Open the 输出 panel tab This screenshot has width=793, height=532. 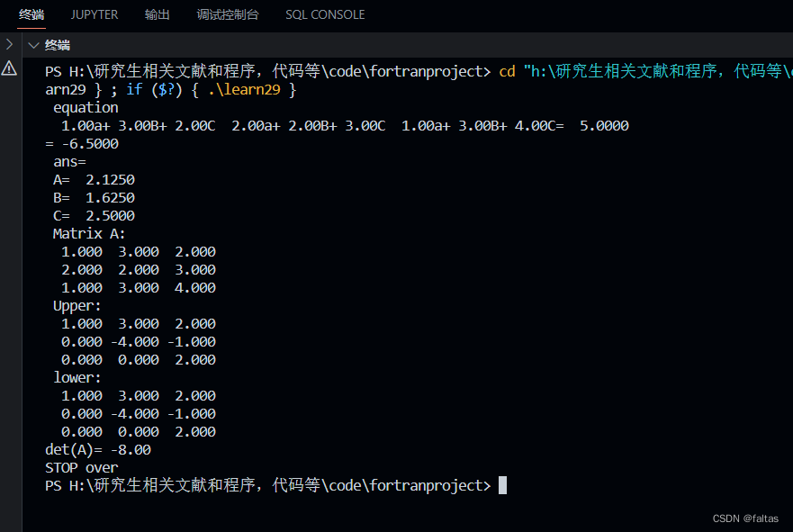[x=156, y=14]
